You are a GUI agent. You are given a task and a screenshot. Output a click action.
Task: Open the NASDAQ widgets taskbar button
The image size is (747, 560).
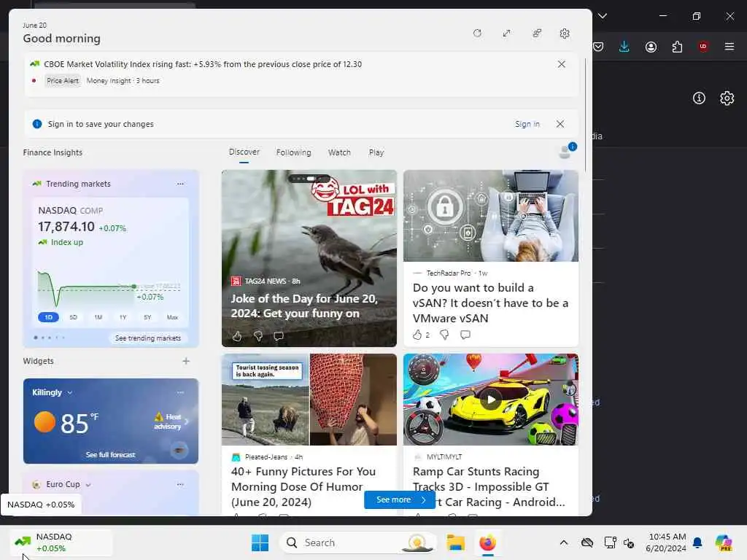click(61, 542)
